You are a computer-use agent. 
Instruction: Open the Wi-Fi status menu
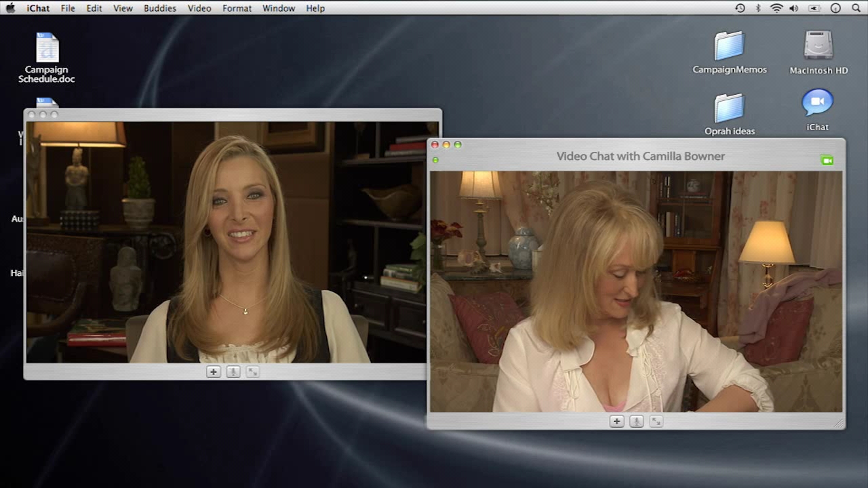(776, 8)
